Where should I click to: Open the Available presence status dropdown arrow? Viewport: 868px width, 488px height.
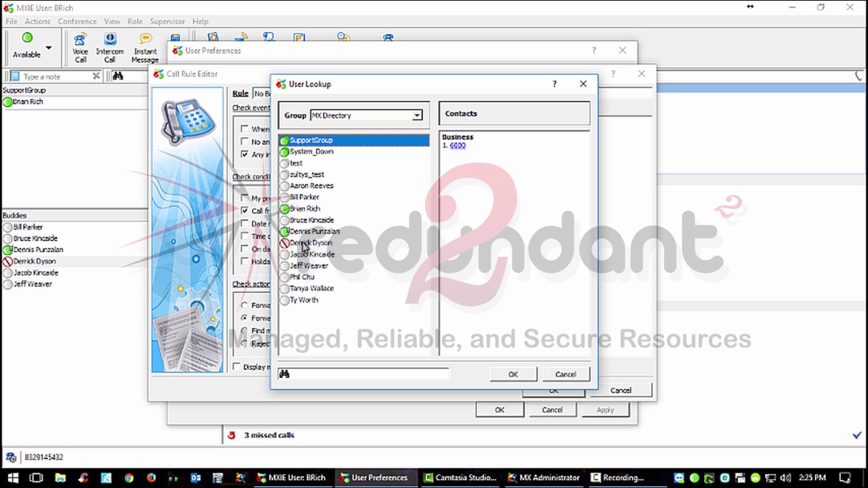pos(48,47)
